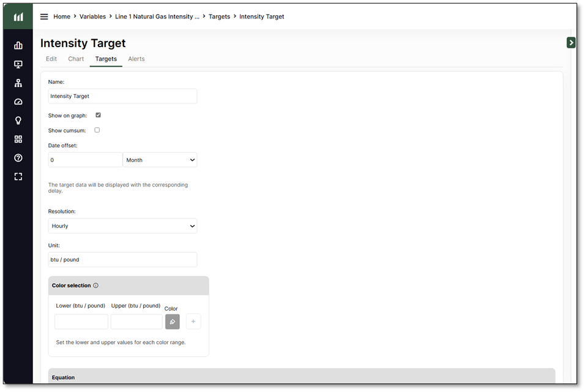The image size is (585, 392).
Task: Click the app logo icon
Action: pyautogui.click(x=18, y=17)
